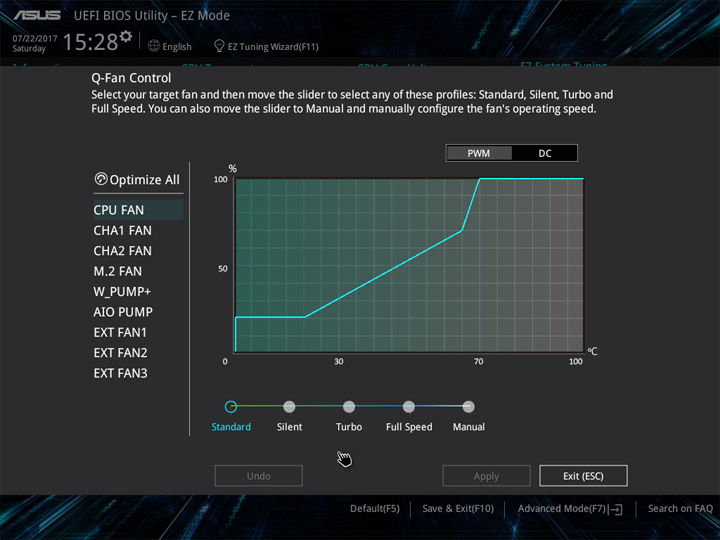The width and height of the screenshot is (720, 540).
Task: Select CPU FAN in fan list
Action: pyautogui.click(x=138, y=210)
